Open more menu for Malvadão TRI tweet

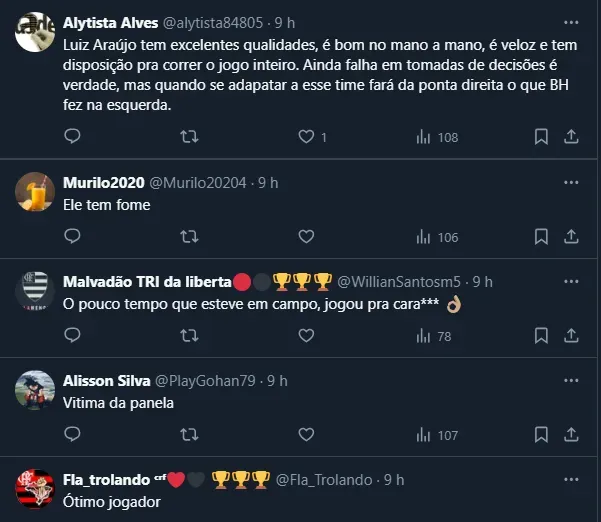[571, 282]
